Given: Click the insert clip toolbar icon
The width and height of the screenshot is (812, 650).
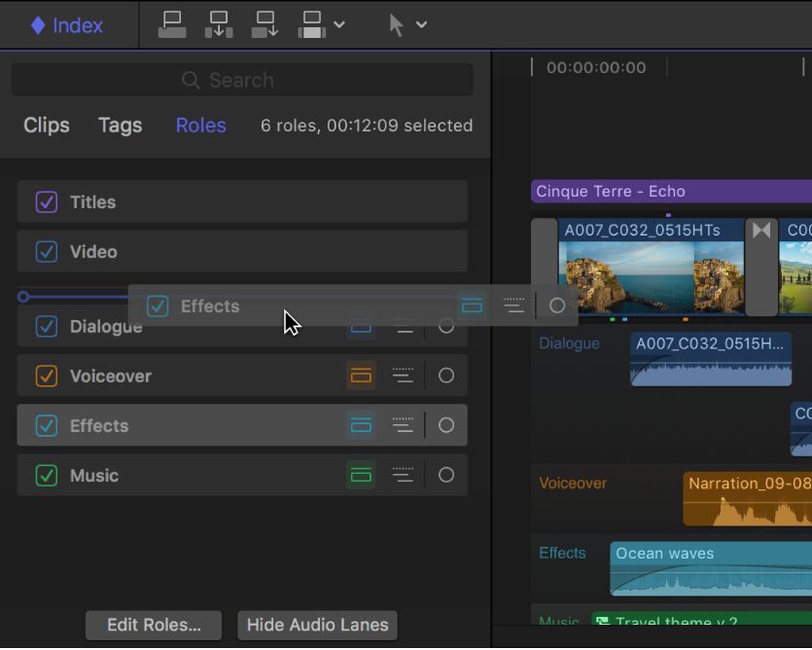Looking at the screenshot, I should click(219, 24).
